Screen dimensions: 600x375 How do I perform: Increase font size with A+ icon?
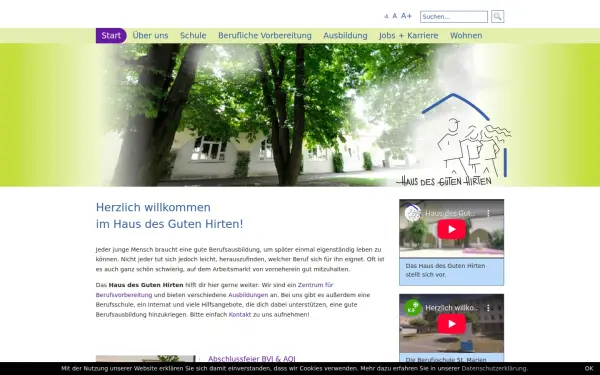pos(406,16)
